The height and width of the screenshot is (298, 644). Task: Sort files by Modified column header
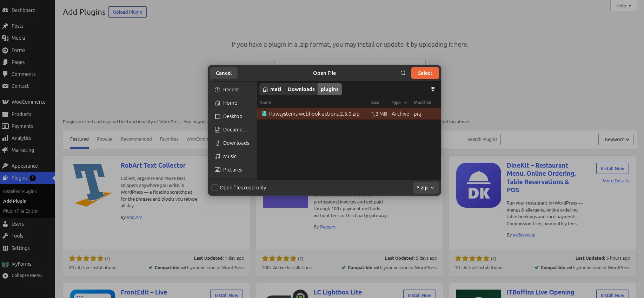click(x=423, y=103)
